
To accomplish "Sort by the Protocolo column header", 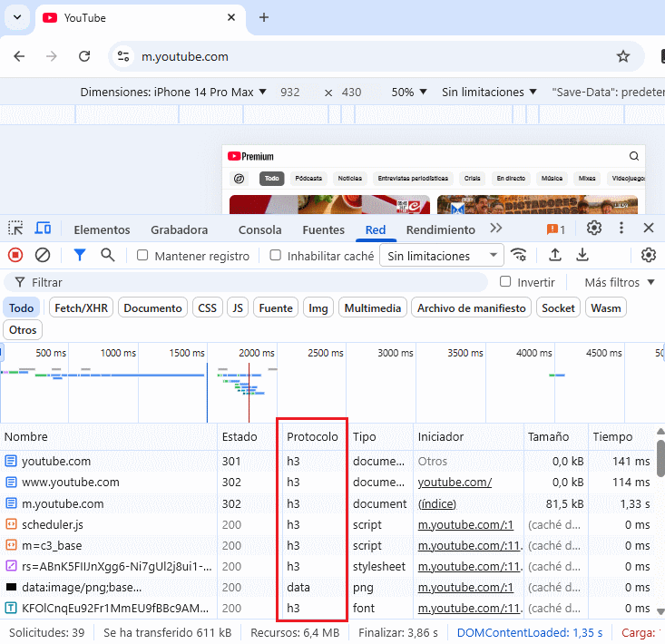I will pos(312,436).
